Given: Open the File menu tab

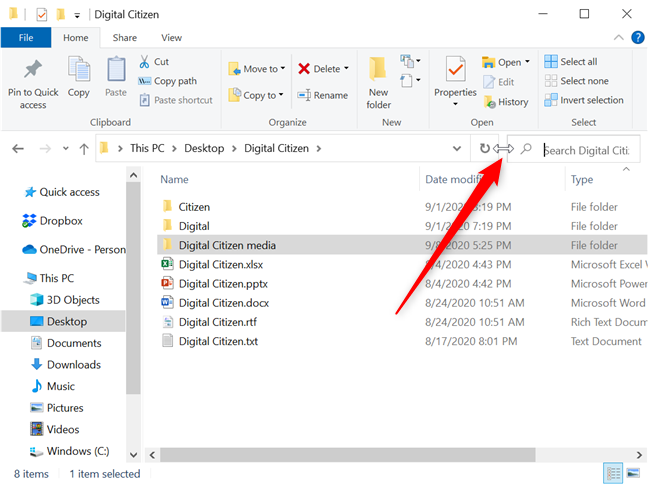Looking at the screenshot, I should 26,38.
